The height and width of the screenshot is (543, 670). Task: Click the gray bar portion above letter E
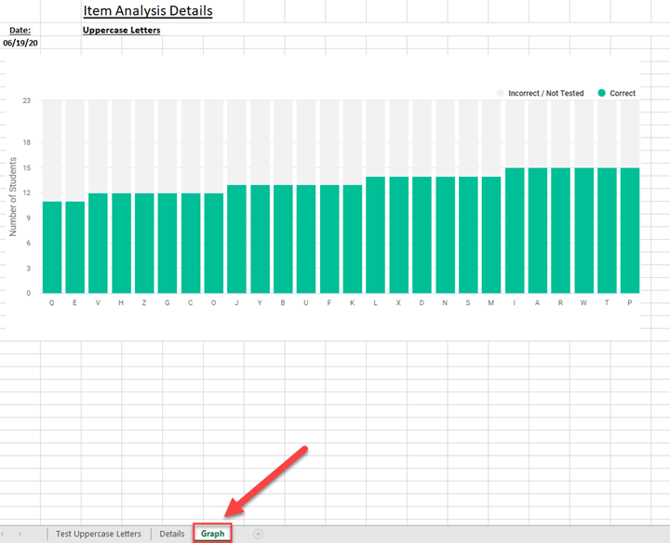pyautogui.click(x=75, y=150)
